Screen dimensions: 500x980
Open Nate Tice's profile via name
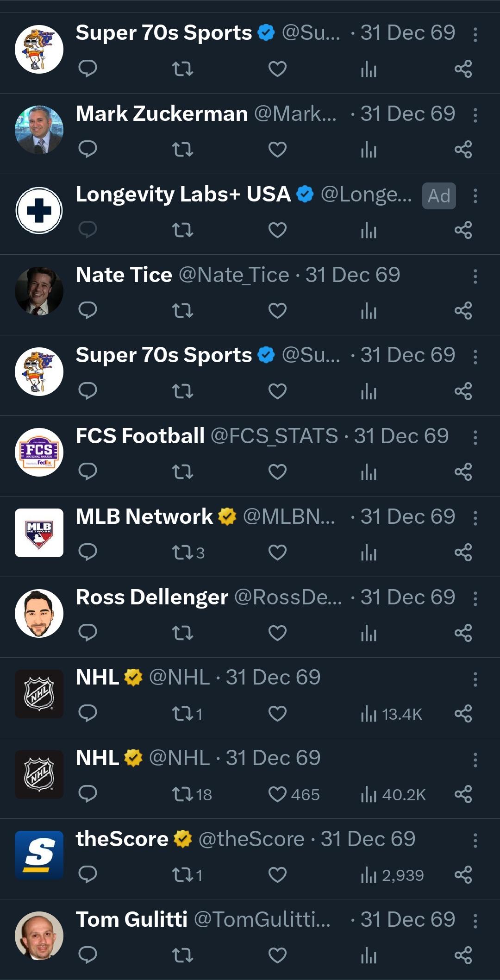[124, 275]
